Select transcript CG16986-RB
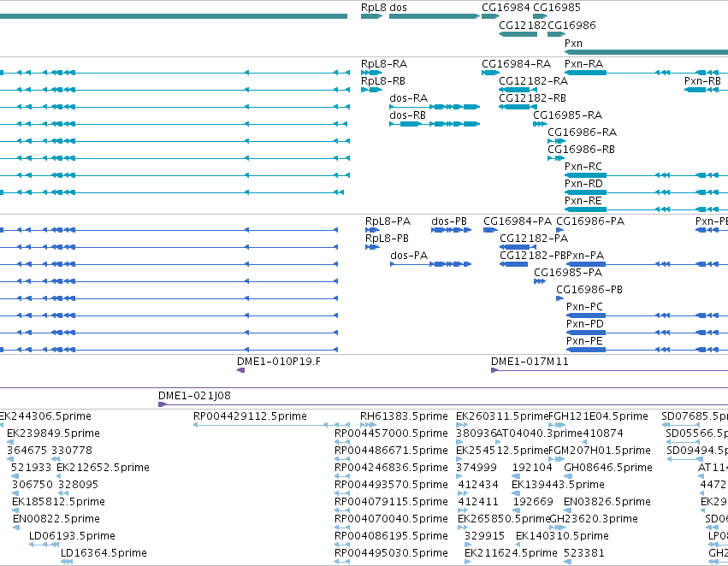 pyautogui.click(x=581, y=150)
